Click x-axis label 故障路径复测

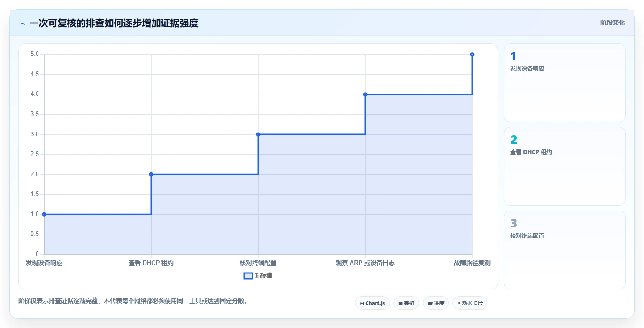tap(472, 263)
